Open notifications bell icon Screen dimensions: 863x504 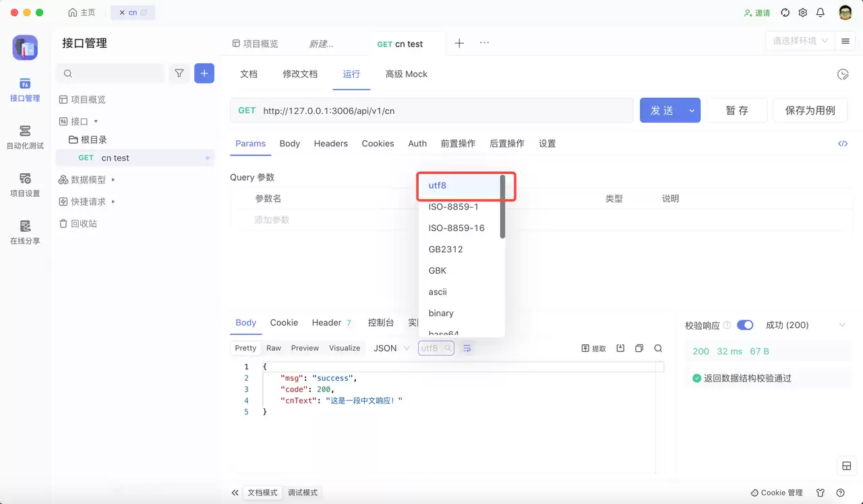tap(821, 13)
